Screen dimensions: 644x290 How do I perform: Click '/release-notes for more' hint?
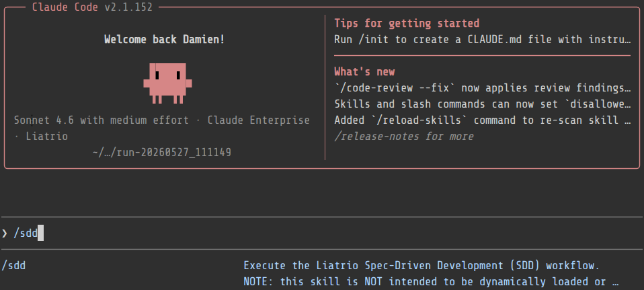coord(404,136)
